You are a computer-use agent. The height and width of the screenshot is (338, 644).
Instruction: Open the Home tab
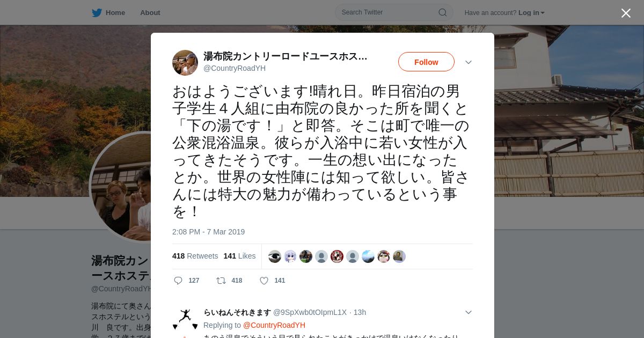tap(108, 12)
